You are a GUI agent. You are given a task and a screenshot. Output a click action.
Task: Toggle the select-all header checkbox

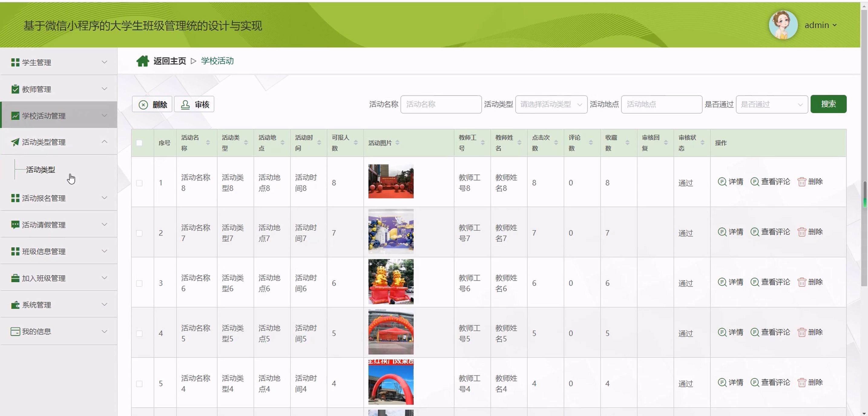[139, 143]
